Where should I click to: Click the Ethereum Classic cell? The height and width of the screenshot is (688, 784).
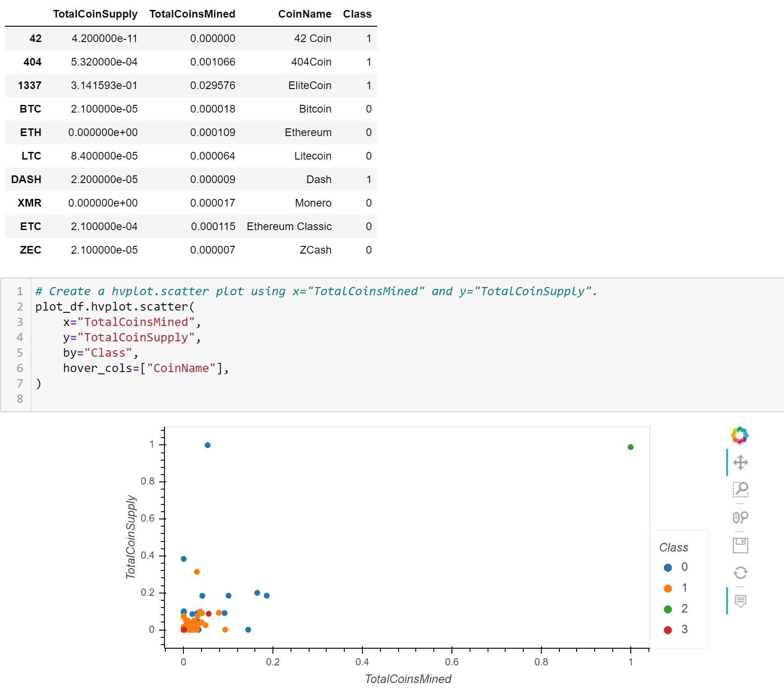[289, 226]
